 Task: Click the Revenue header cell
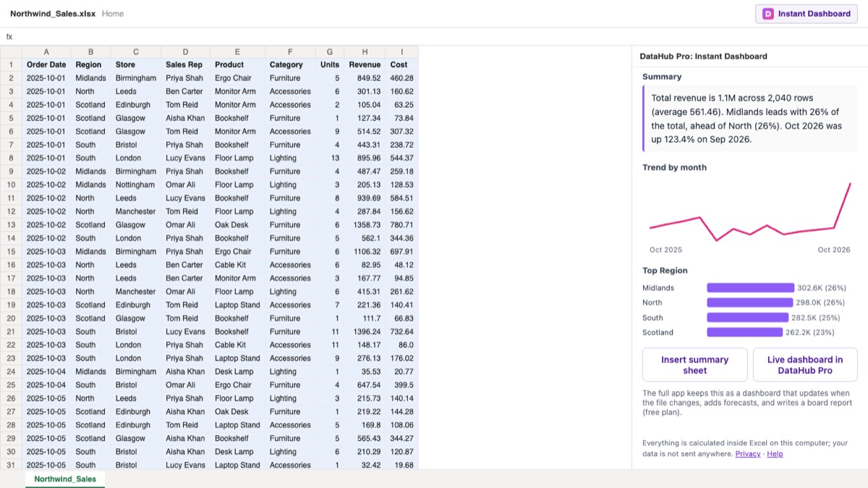365,64
